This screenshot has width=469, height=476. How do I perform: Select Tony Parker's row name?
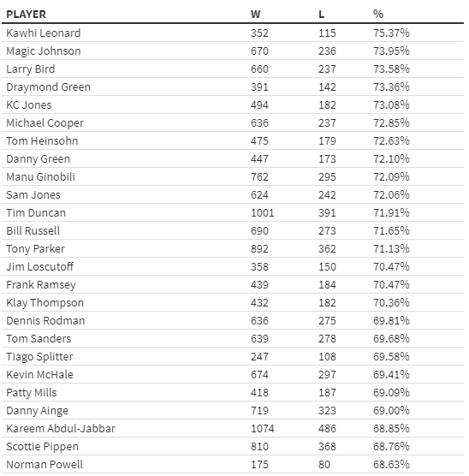35,248
